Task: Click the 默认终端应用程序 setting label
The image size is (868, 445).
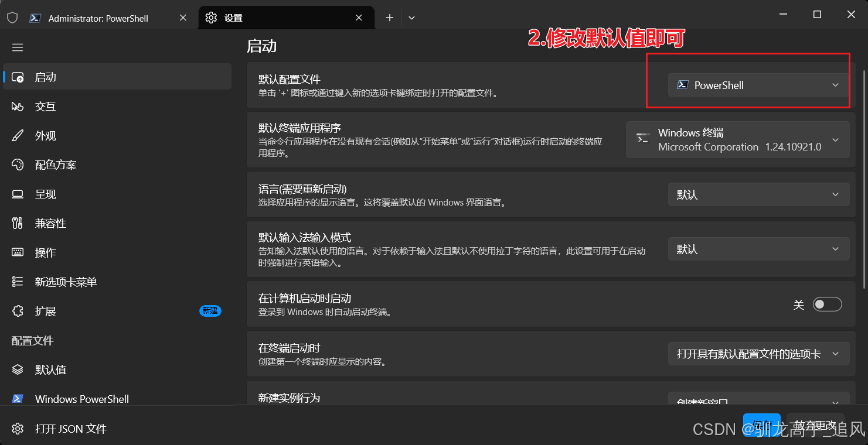Action: (299, 128)
